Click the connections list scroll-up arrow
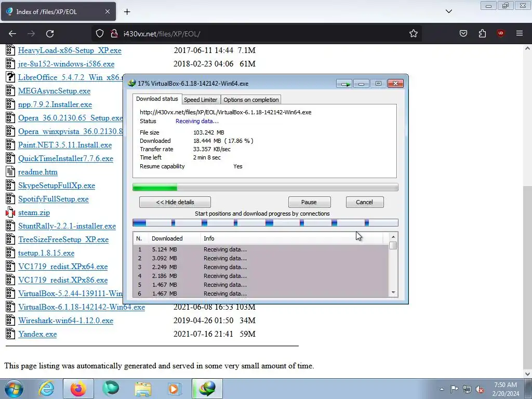 393,237
